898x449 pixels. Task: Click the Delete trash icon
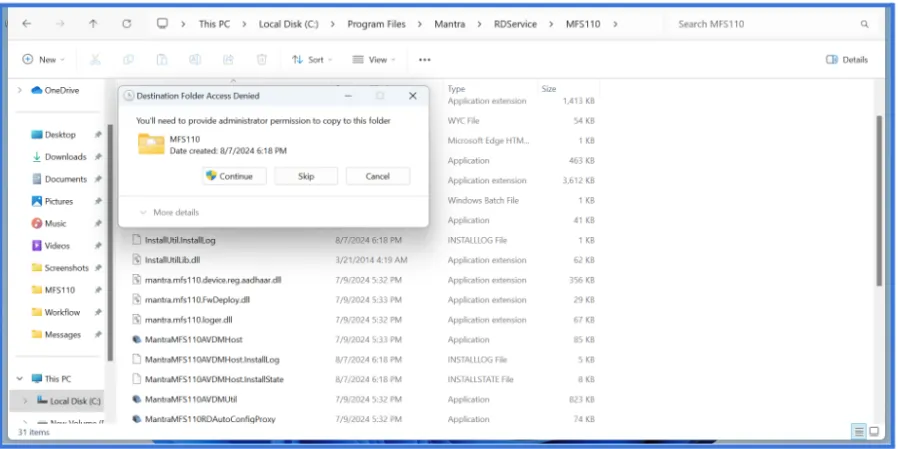tap(261, 60)
